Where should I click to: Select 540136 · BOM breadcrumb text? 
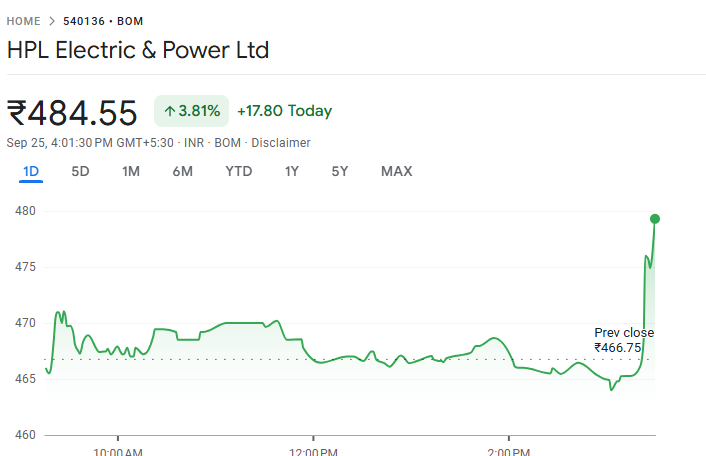coord(103,21)
